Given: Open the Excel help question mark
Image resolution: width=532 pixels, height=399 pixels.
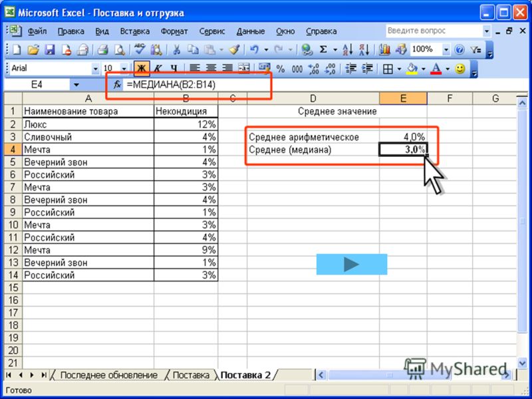Looking at the screenshot, I should pos(459,50).
